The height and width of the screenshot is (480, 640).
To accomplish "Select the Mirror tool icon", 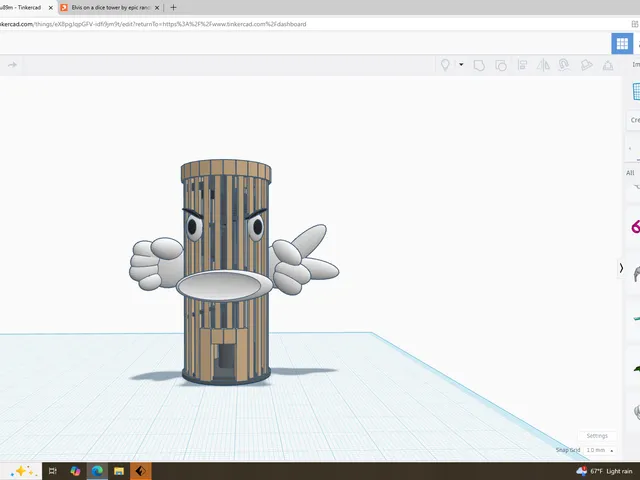I will click(543, 65).
